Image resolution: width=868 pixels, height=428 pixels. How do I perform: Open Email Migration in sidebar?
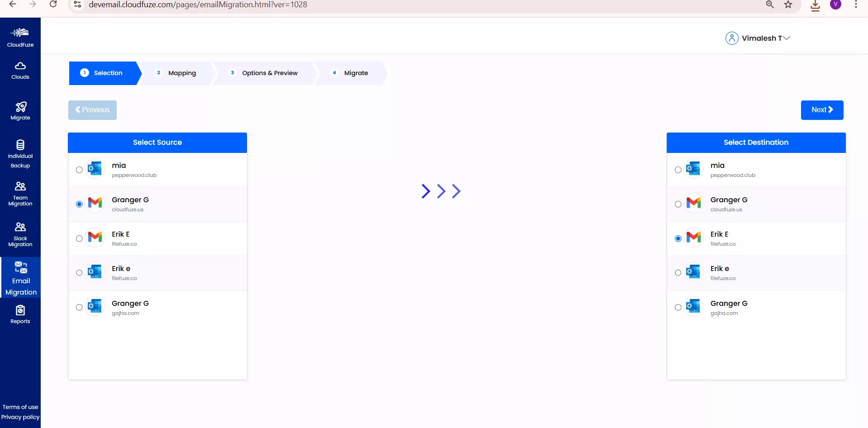(21, 278)
